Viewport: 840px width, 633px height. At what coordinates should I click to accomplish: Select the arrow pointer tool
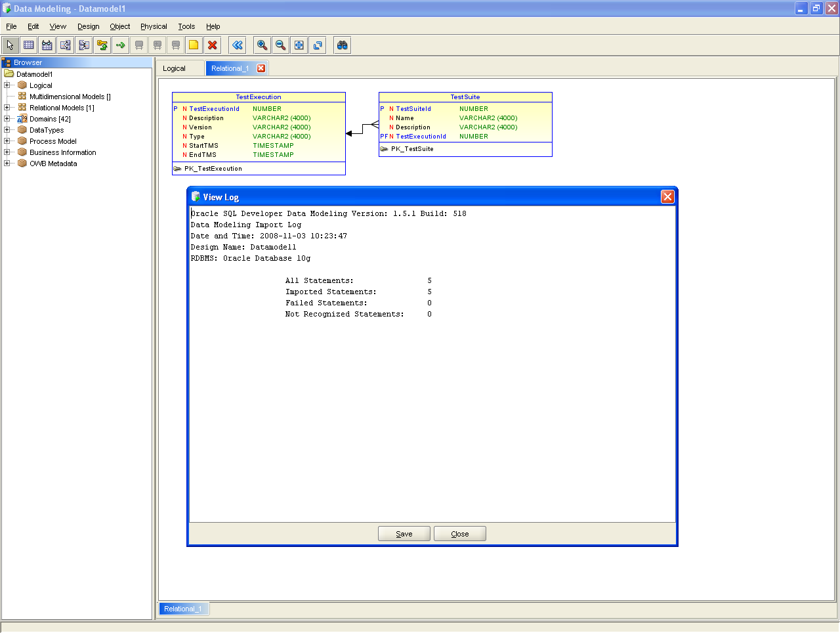tap(10, 45)
